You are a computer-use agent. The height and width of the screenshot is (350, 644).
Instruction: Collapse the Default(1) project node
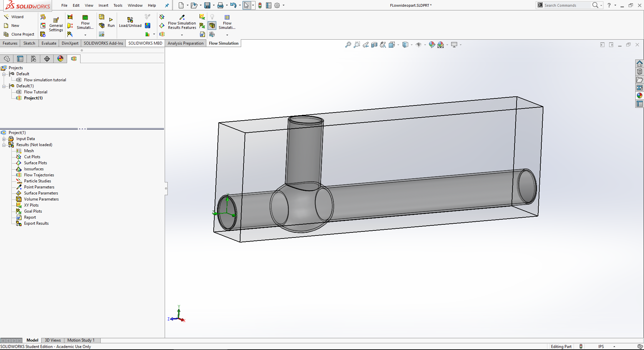(4, 86)
